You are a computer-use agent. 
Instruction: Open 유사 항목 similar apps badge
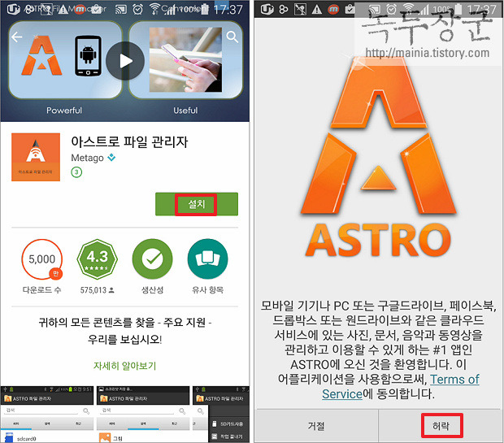[207, 259]
